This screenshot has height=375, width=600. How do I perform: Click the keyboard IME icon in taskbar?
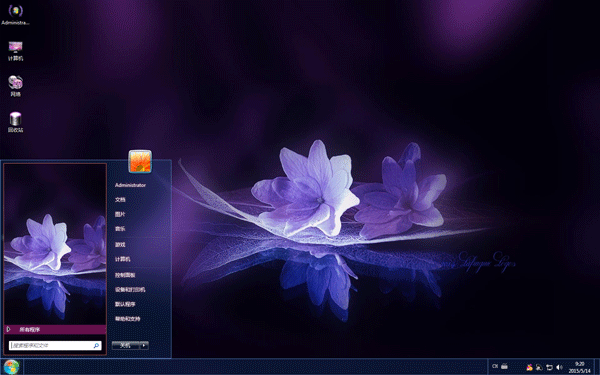click(x=505, y=367)
